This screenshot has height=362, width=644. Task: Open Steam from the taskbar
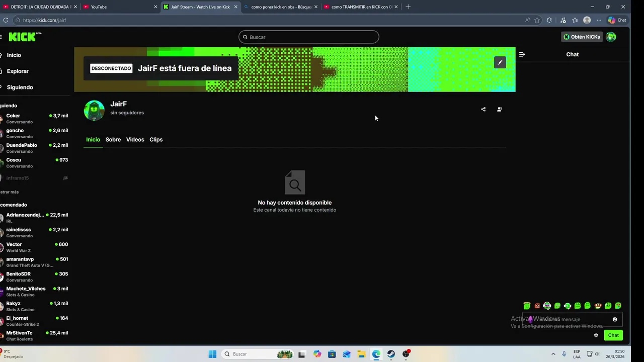(x=391, y=354)
